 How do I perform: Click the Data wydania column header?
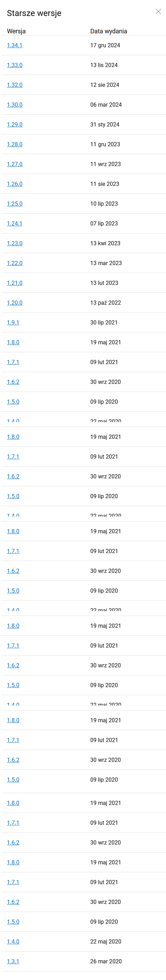click(x=108, y=31)
